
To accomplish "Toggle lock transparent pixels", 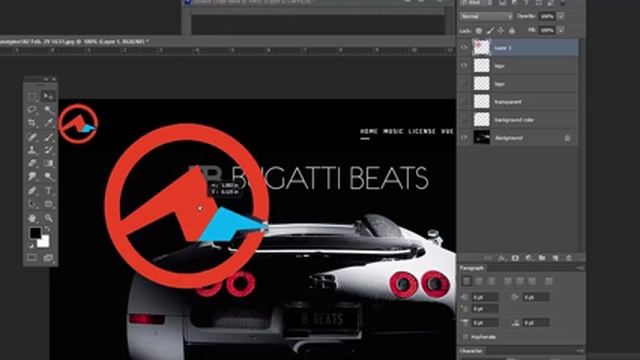I will [x=479, y=31].
